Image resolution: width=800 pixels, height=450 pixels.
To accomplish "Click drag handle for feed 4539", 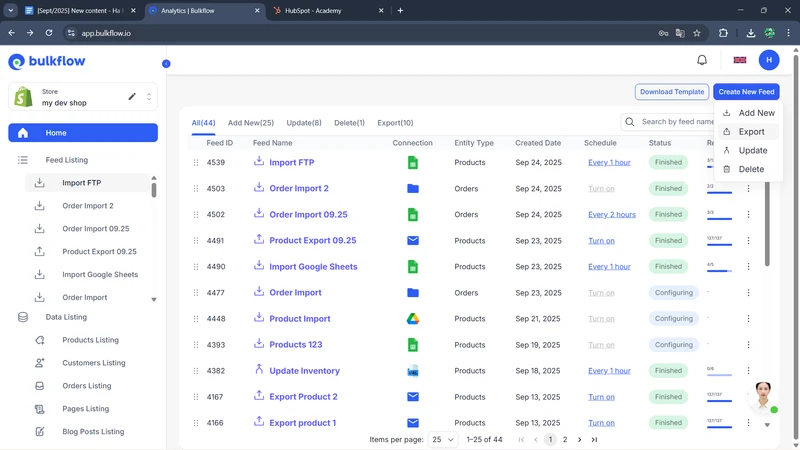I will click(x=196, y=163).
